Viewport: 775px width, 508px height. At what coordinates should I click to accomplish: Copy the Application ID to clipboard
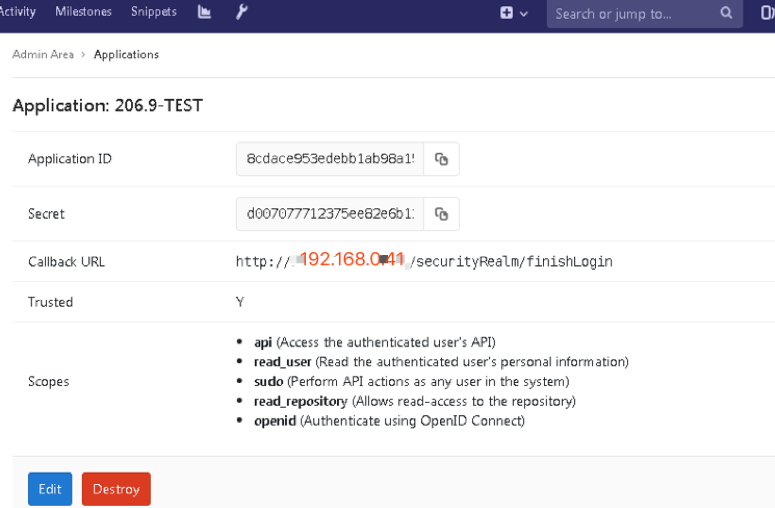[x=441, y=159]
